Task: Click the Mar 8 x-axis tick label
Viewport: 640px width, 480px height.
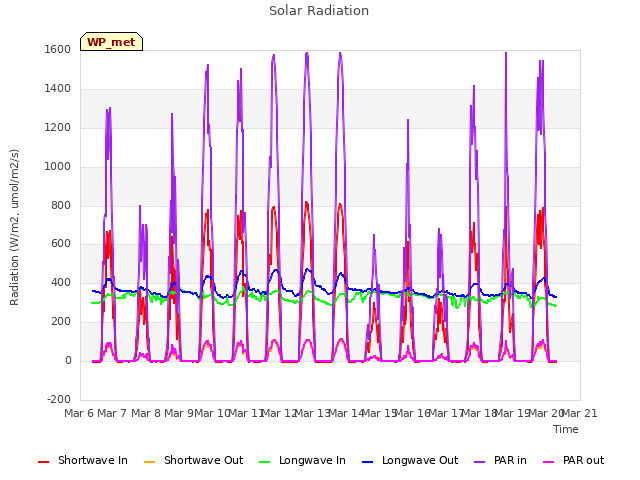Action: pos(146,413)
